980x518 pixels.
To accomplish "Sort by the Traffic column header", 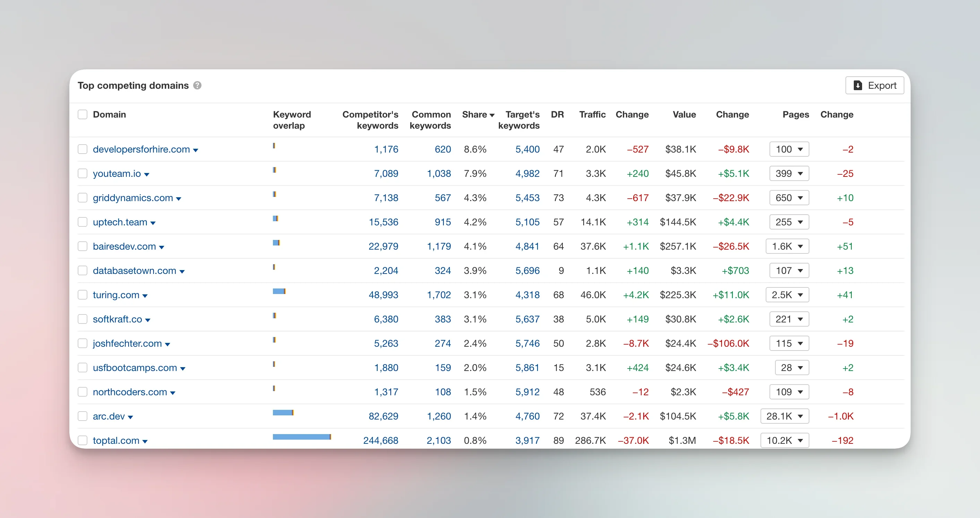I will point(592,114).
